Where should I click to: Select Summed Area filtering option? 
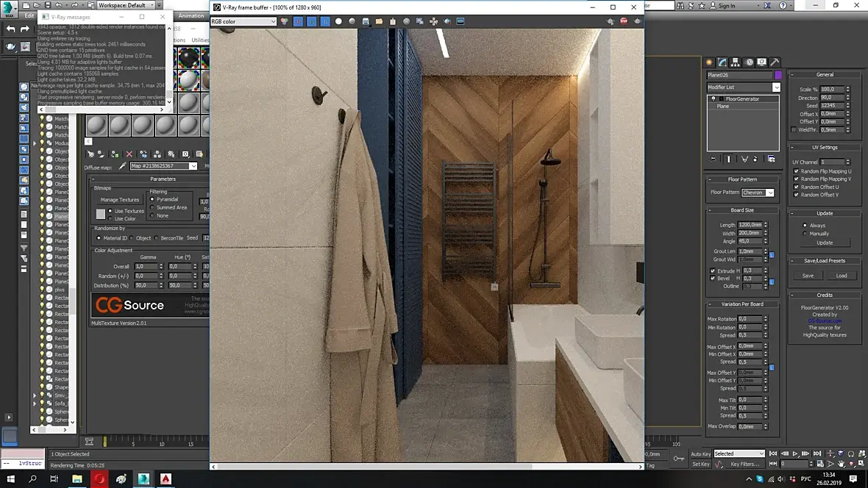152,207
